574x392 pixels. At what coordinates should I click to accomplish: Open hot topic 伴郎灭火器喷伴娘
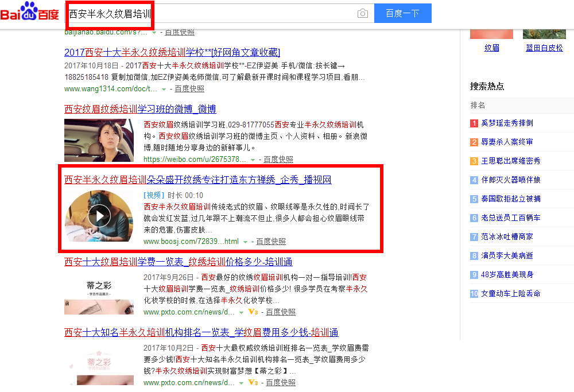click(x=511, y=180)
